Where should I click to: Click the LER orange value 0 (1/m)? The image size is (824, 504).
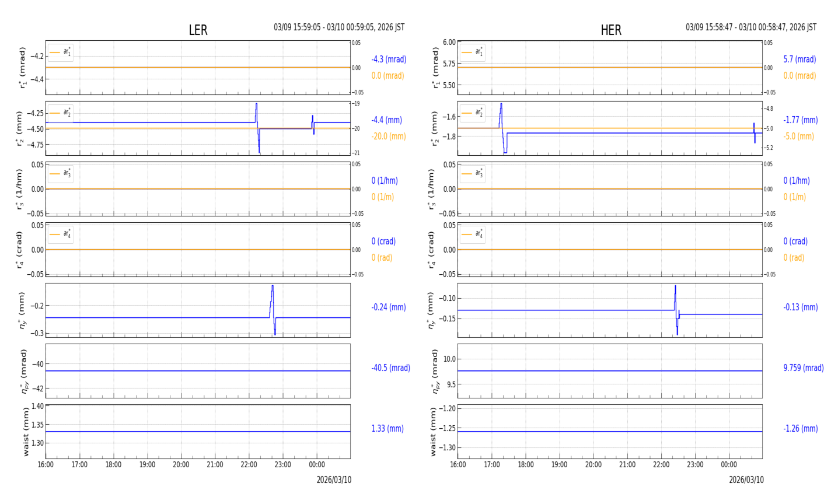pyautogui.click(x=383, y=197)
